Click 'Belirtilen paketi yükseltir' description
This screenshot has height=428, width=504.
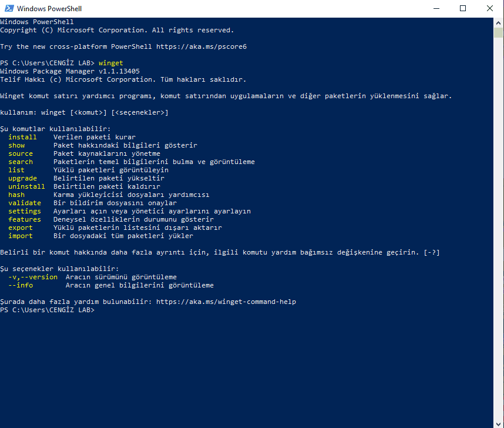tap(109, 178)
